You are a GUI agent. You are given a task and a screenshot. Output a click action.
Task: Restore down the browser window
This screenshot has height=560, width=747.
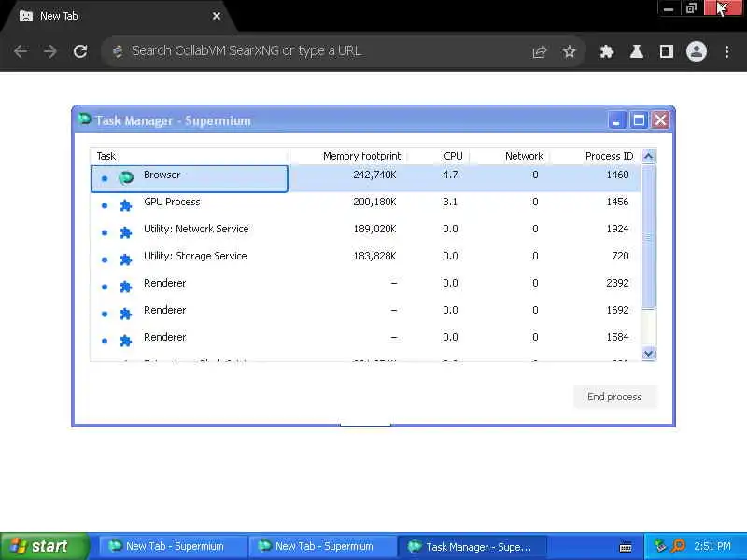691,8
